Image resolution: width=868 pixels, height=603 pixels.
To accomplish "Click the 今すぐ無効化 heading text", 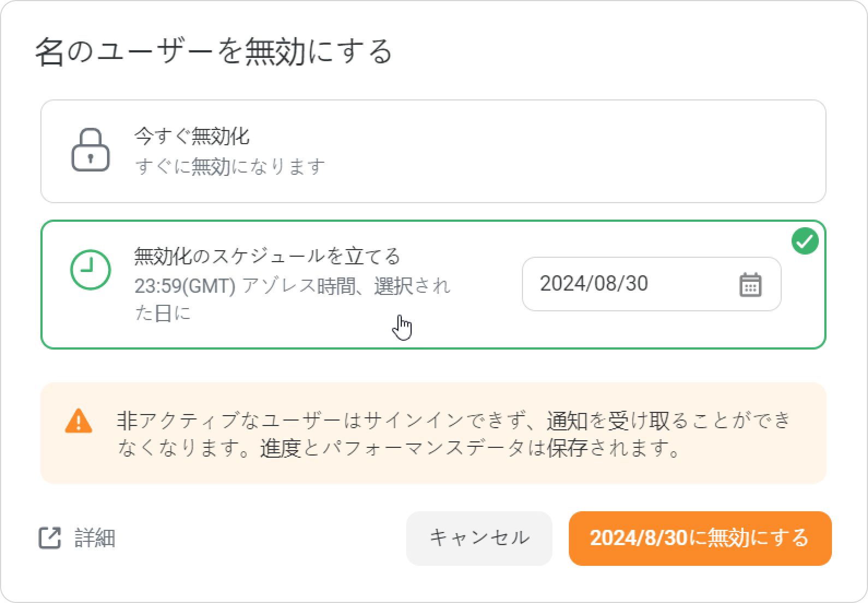I will coord(192,136).
